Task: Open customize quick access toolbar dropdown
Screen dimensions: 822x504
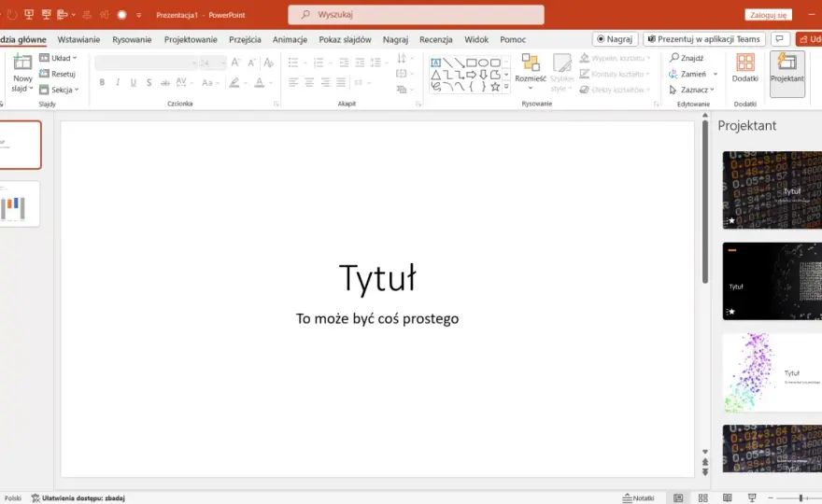Action: (x=139, y=15)
